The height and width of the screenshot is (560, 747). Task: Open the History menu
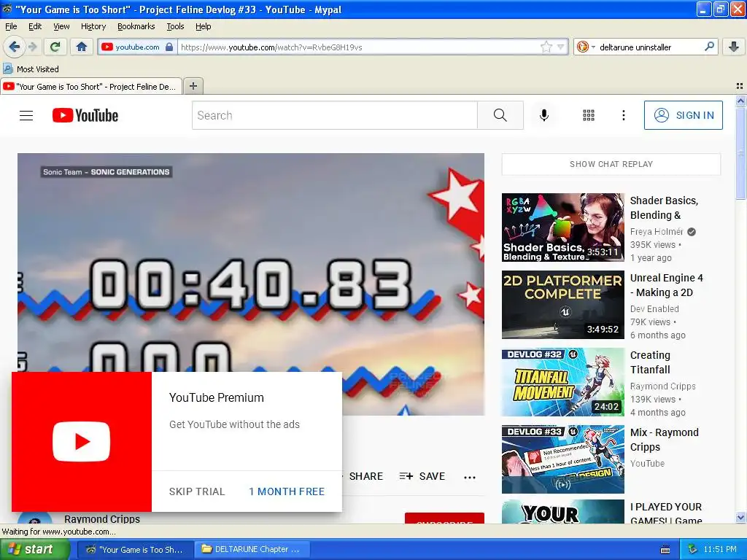tap(93, 26)
